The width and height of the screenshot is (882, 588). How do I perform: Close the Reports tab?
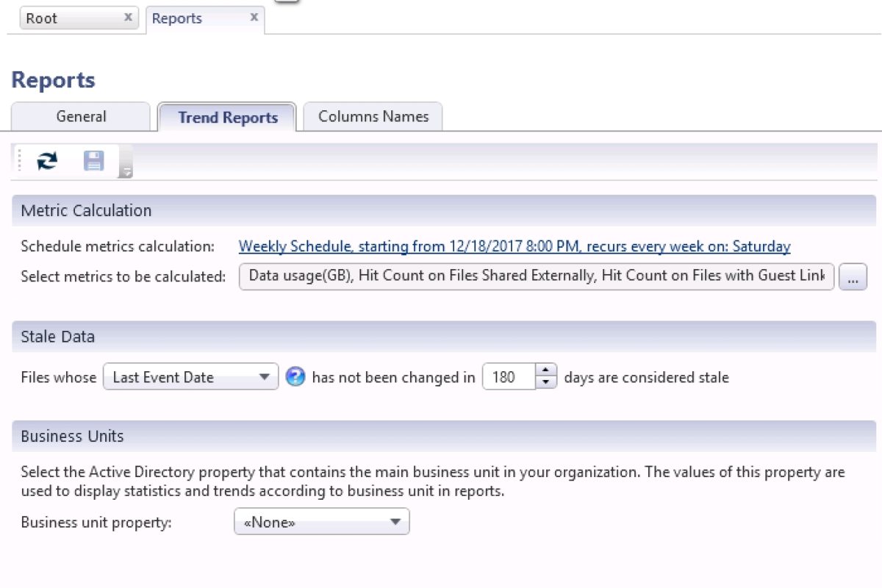254,17
